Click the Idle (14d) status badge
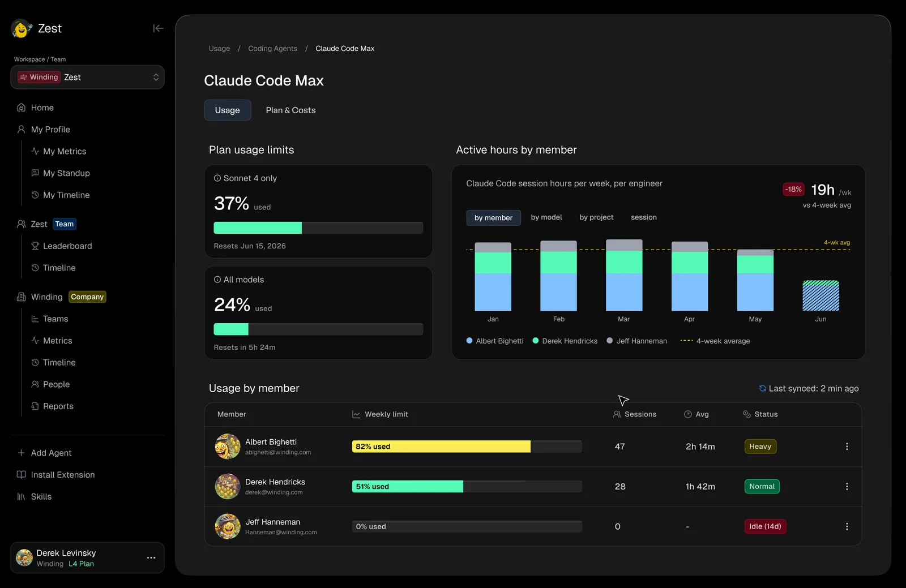This screenshot has height=588, width=906. (x=765, y=526)
